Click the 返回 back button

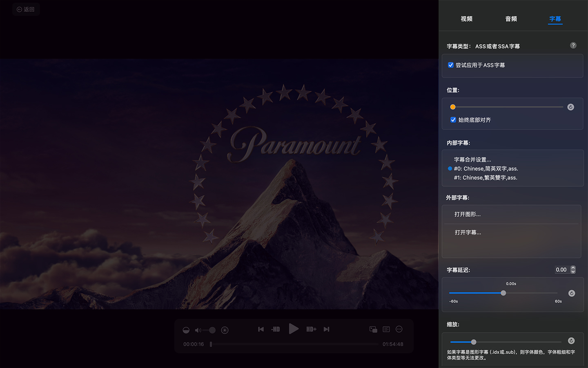pos(26,9)
